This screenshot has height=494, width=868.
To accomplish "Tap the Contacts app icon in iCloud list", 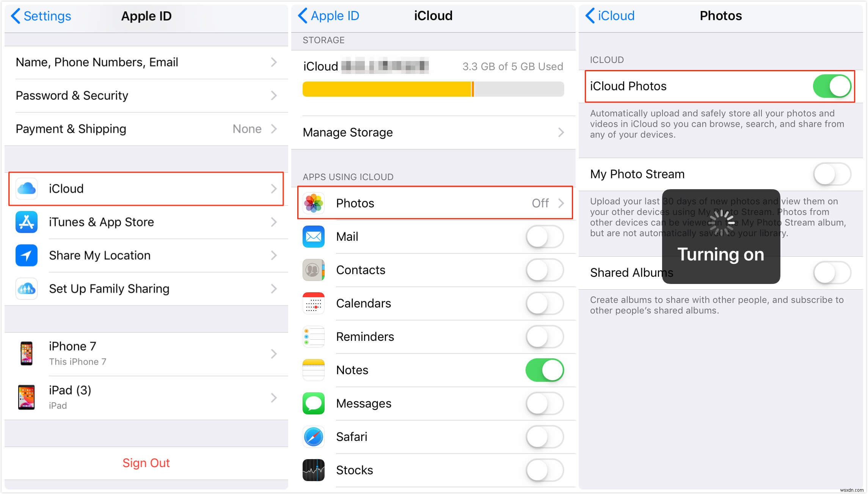I will [x=315, y=269].
